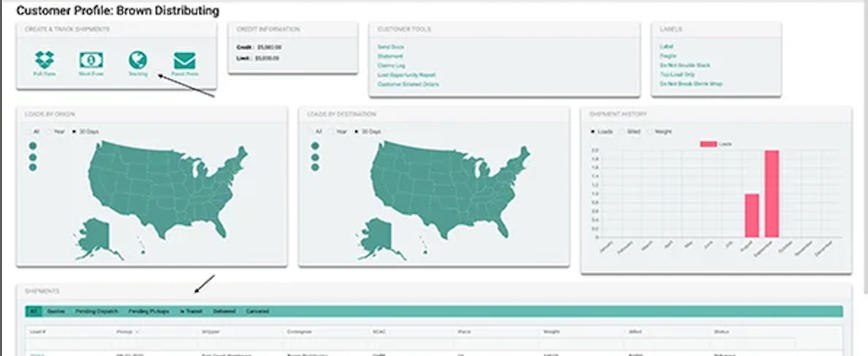The width and height of the screenshot is (868, 356).
Task: Sort by the Pickup column header
Action: [125, 331]
